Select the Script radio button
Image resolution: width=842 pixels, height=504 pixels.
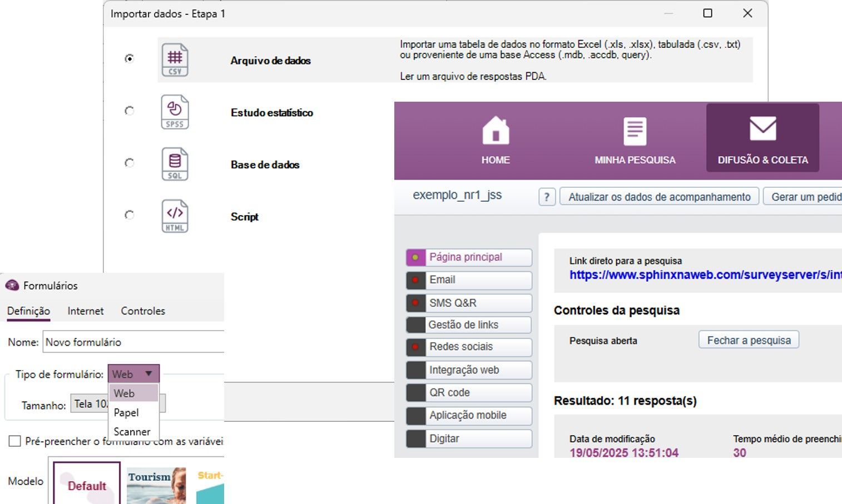(130, 214)
